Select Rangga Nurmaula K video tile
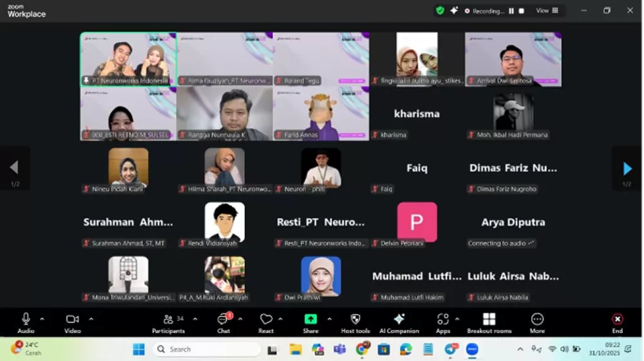 225,113
